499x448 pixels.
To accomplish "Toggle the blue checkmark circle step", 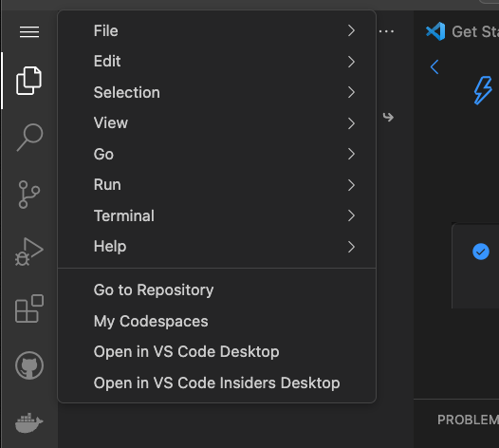I will point(481,252).
